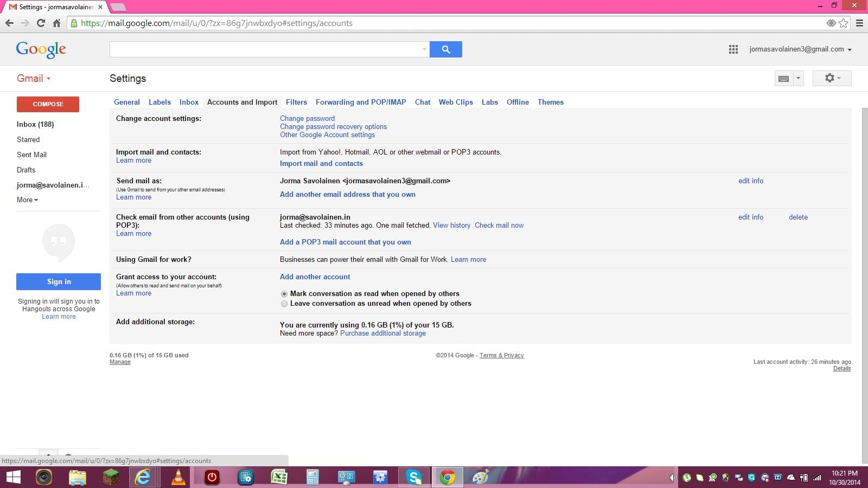Viewport: 868px width, 488px height.
Task: Open the browser home page
Action: 56,23
